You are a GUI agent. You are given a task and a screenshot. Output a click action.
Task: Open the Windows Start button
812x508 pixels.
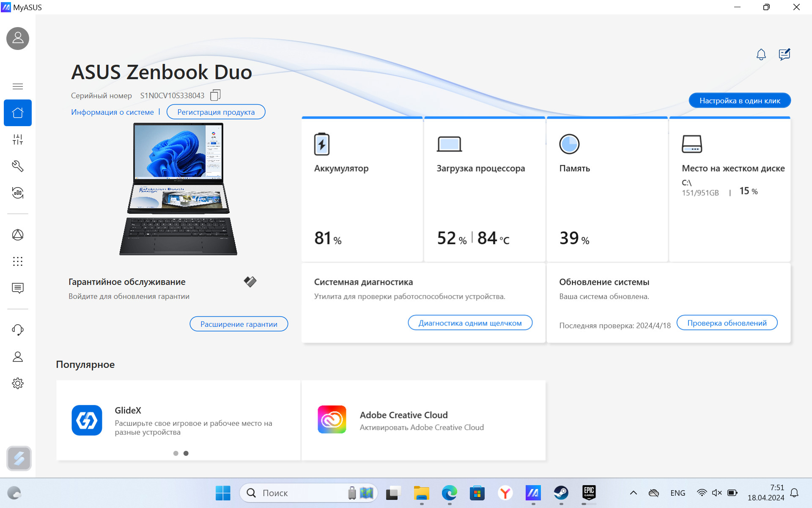coord(223,493)
